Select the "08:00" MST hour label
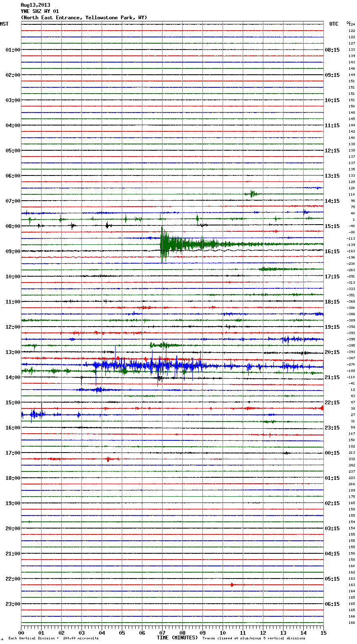 [13, 226]
